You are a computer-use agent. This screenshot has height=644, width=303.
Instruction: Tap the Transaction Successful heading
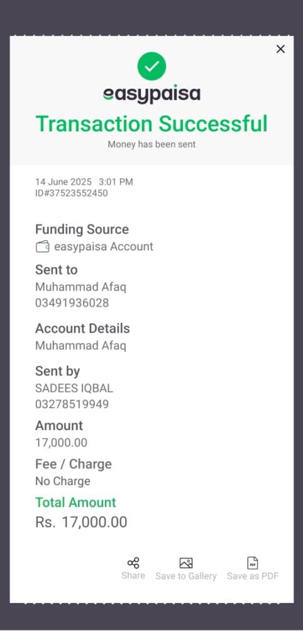[x=151, y=124]
